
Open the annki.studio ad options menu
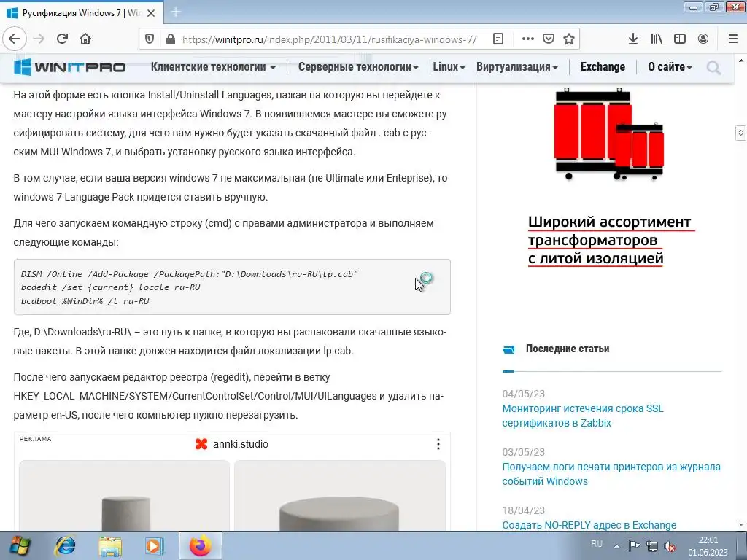(438, 444)
